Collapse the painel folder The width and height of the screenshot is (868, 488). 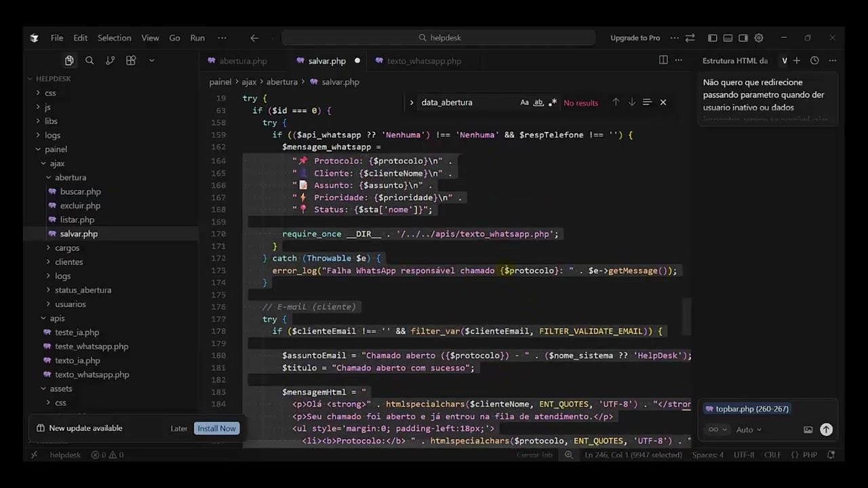coord(56,149)
